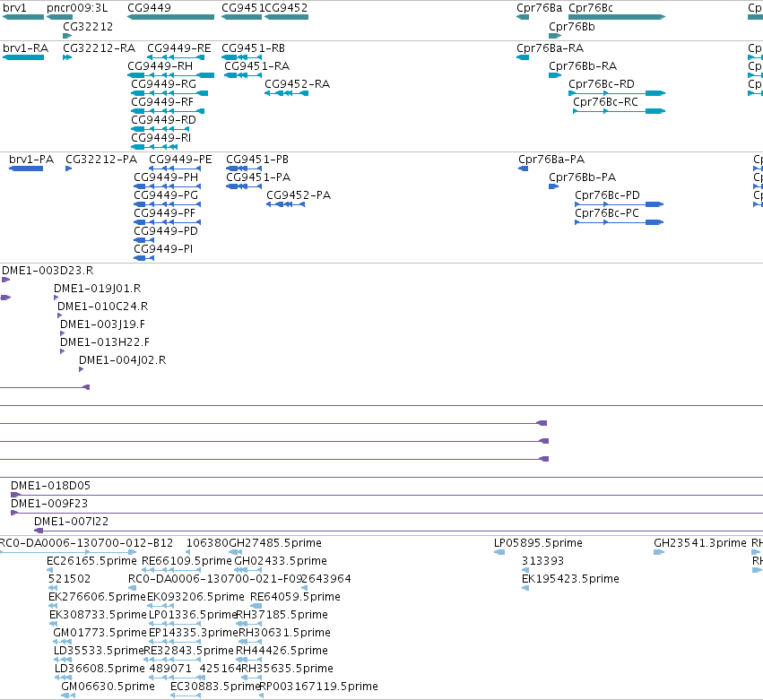This screenshot has width=763, height=700.
Task: Click the CG9451-RA transcript label
Action: (x=256, y=65)
